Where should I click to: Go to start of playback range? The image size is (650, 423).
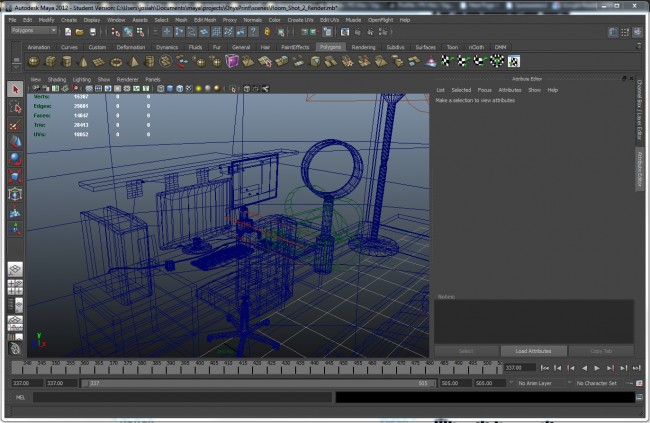click(x=545, y=368)
